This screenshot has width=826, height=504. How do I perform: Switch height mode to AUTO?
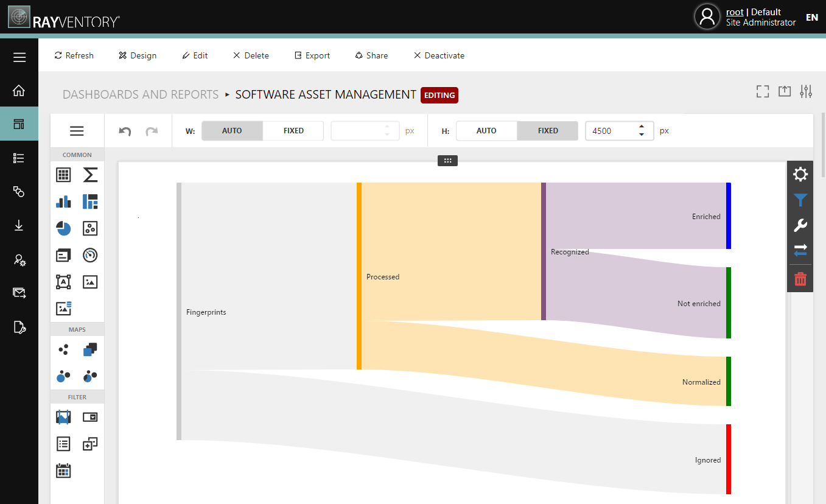(x=486, y=131)
